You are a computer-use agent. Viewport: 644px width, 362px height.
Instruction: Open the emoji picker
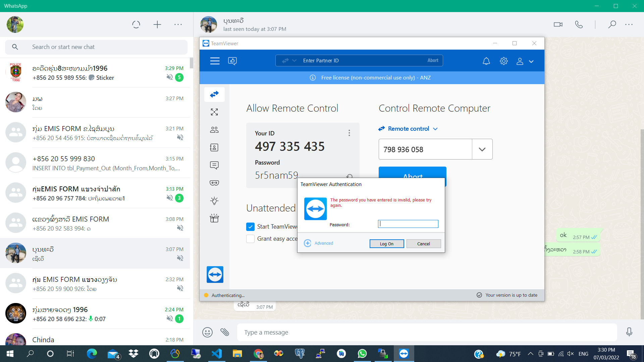coord(207,332)
